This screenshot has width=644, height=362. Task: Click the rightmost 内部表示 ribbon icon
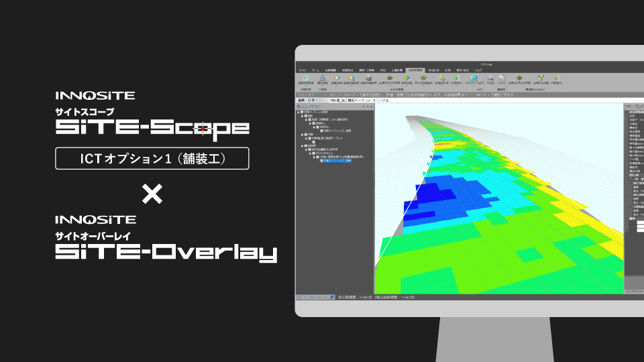click(x=559, y=79)
